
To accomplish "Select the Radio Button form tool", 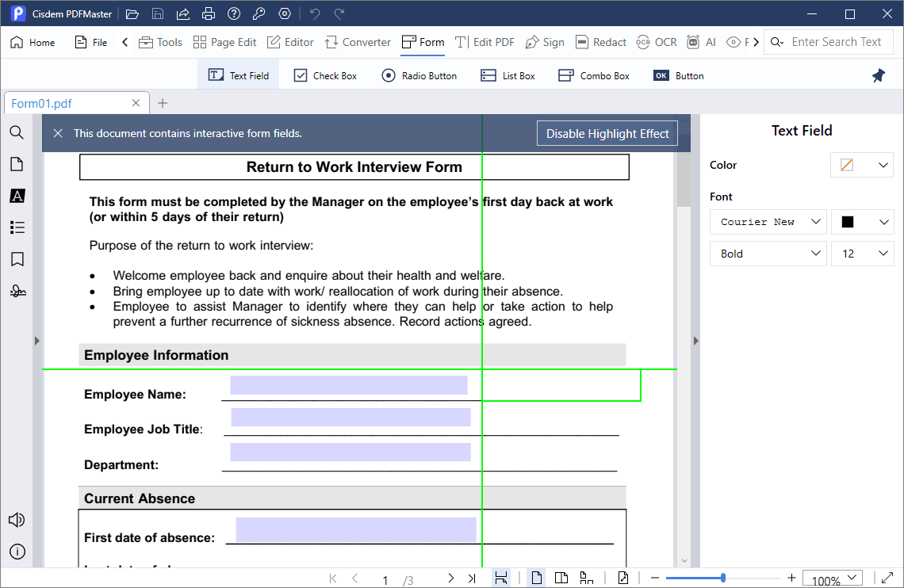I will point(419,75).
